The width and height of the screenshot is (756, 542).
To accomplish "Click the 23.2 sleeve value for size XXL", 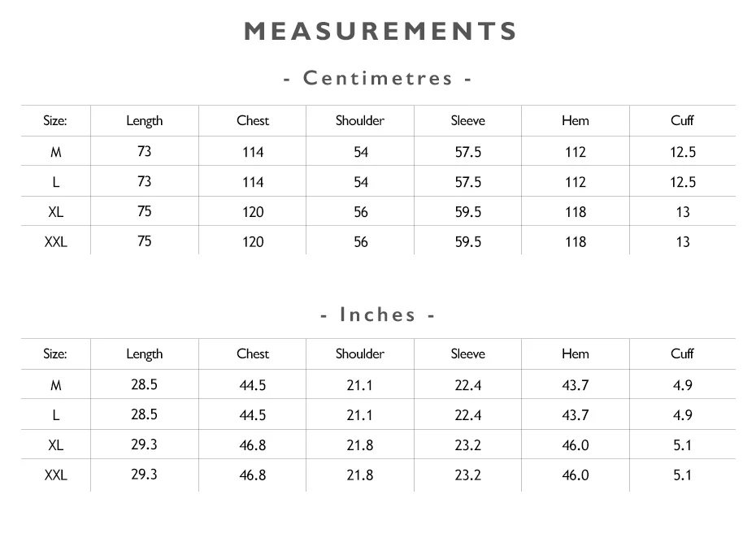I will coord(468,475).
